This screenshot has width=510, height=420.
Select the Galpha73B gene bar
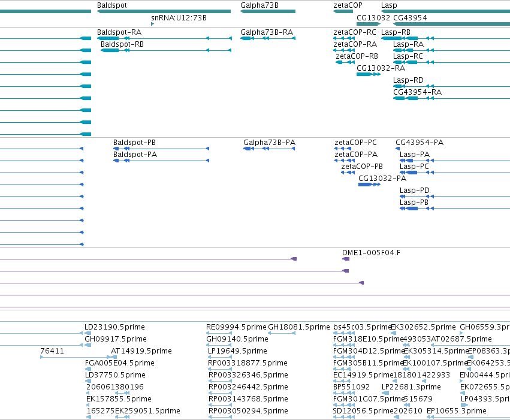coord(268,11)
